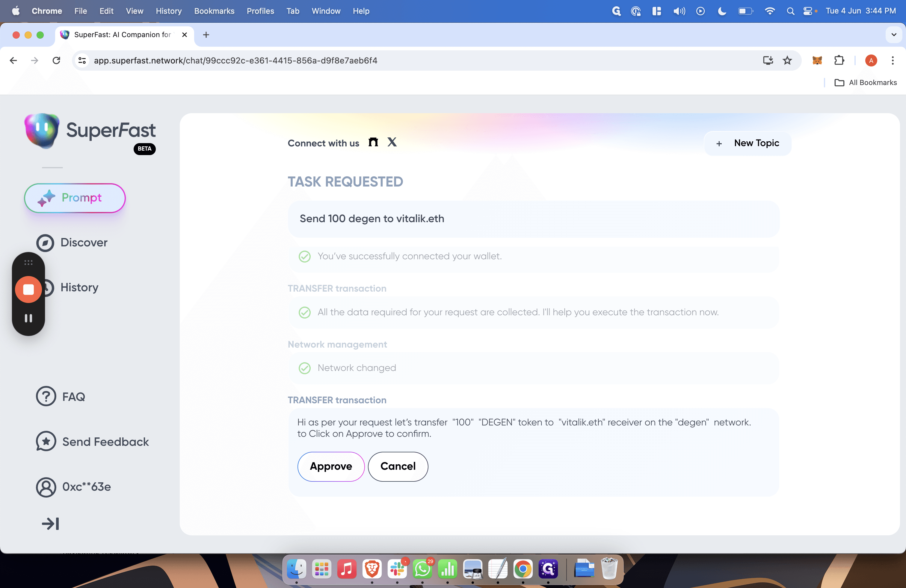Open the Chrome extensions puzzle icon
The image size is (906, 588).
pyautogui.click(x=839, y=60)
